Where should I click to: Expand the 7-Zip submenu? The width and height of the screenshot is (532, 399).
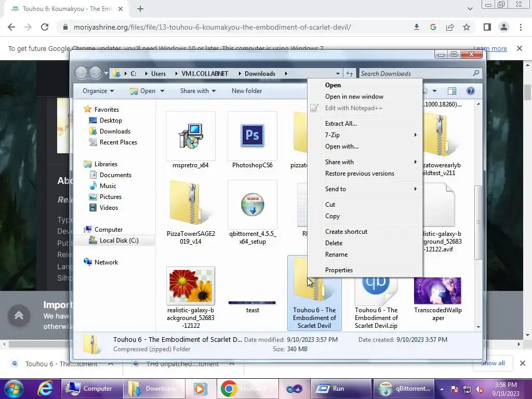point(371,135)
